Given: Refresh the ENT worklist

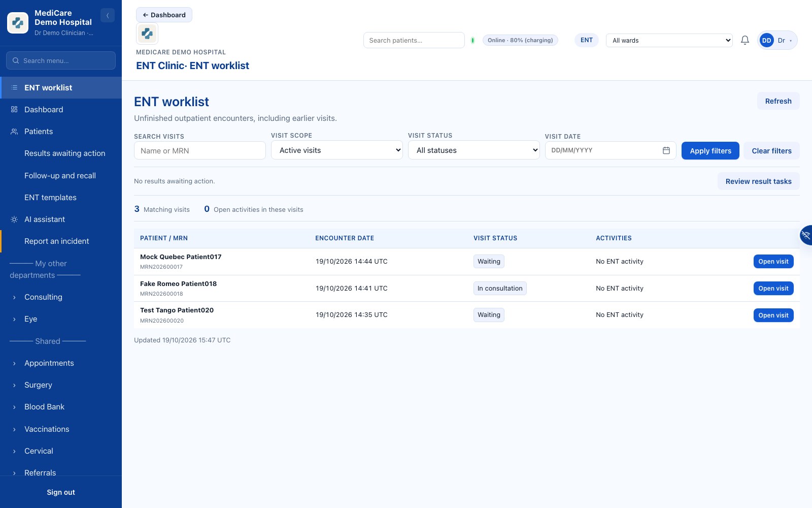Looking at the screenshot, I should pyautogui.click(x=779, y=101).
